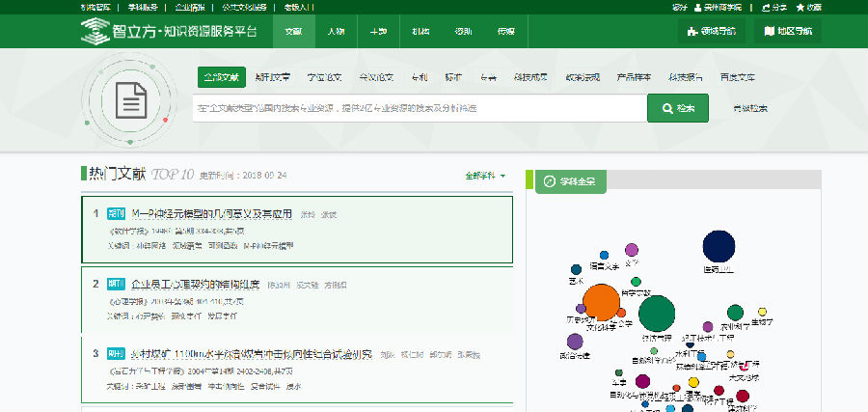Select the 标准 search category tab

[453, 77]
